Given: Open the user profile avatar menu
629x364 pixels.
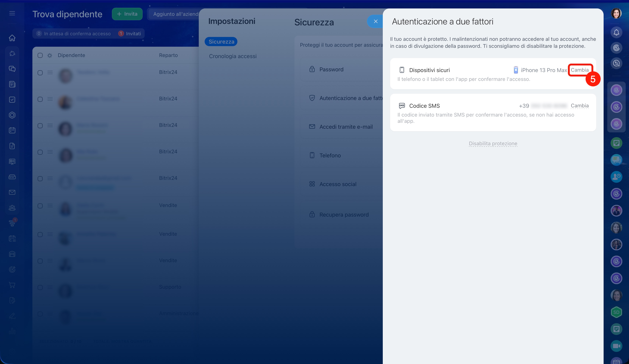Looking at the screenshot, I should (x=616, y=13).
